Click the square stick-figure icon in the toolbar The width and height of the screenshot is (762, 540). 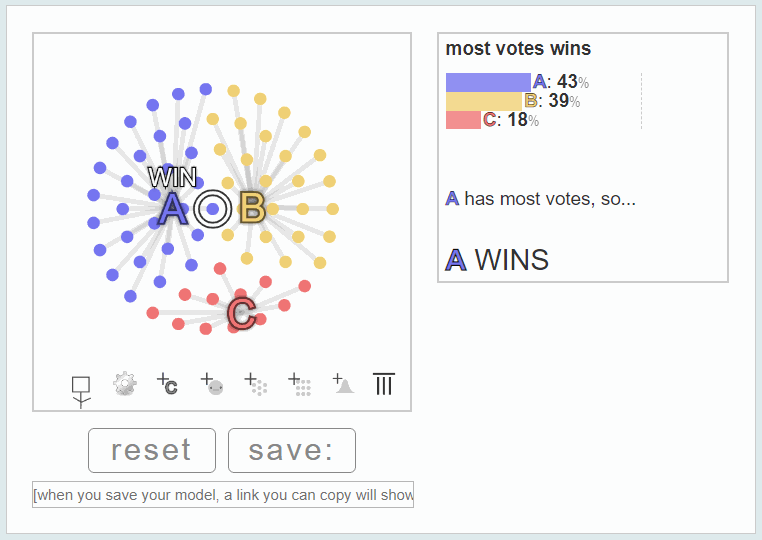(81, 392)
